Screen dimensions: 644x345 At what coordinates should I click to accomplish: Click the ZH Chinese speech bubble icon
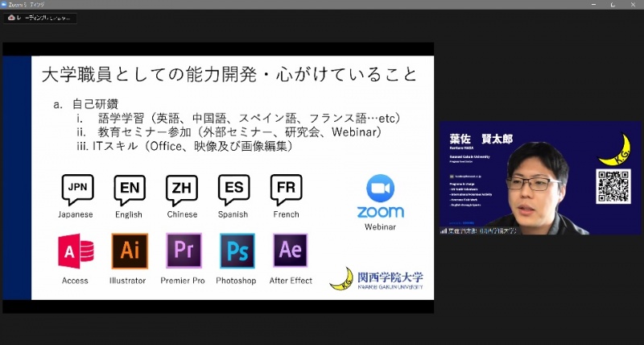182,190
